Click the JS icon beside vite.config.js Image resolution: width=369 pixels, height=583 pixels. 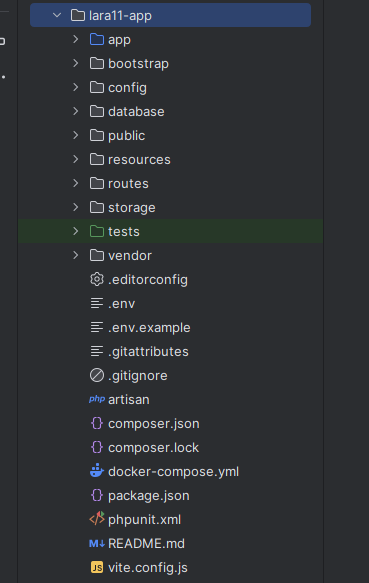coord(97,567)
